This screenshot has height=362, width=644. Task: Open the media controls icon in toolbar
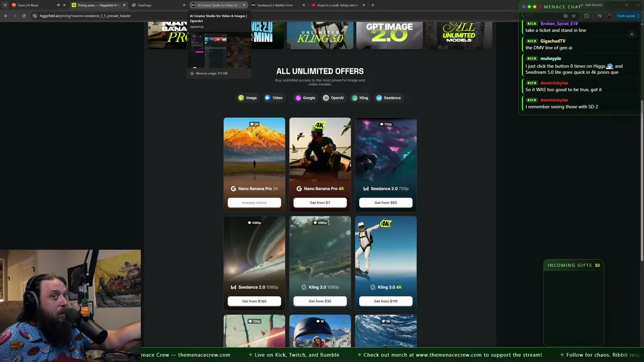(x=599, y=16)
